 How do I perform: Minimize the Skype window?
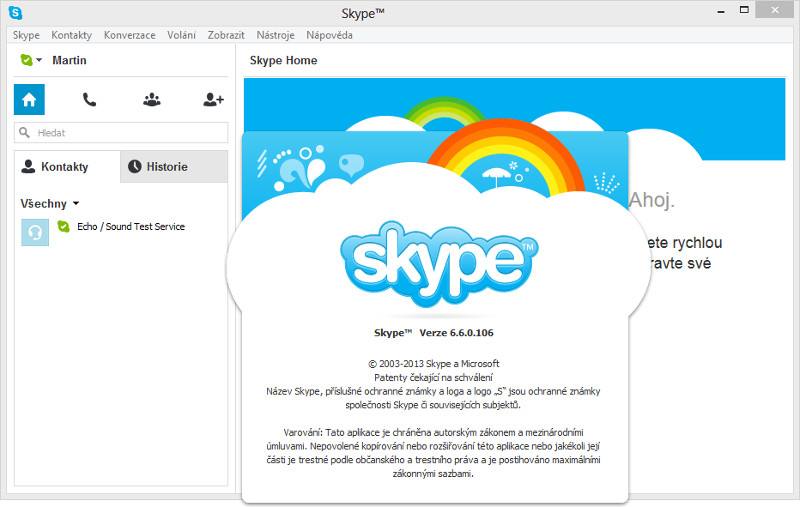721,11
